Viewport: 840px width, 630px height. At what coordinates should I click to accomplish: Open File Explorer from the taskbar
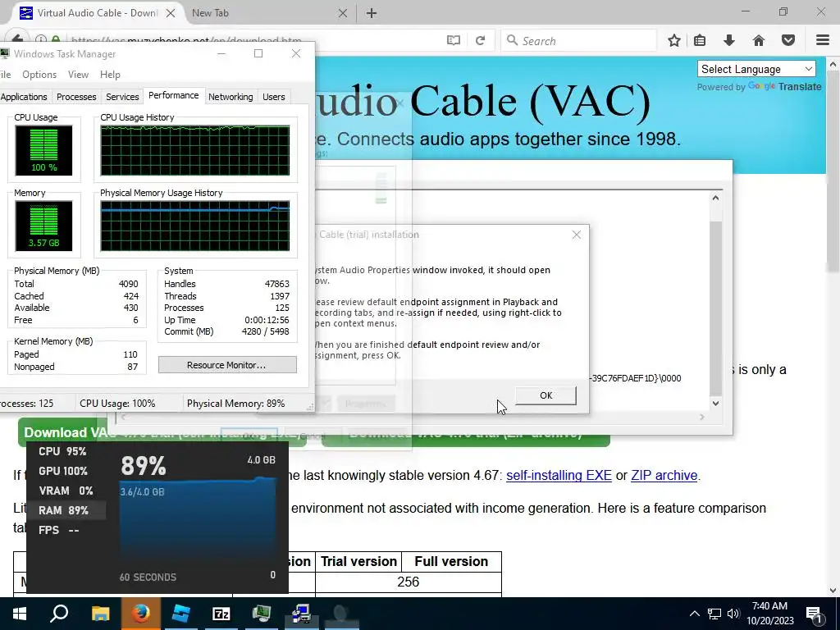pyautogui.click(x=100, y=614)
